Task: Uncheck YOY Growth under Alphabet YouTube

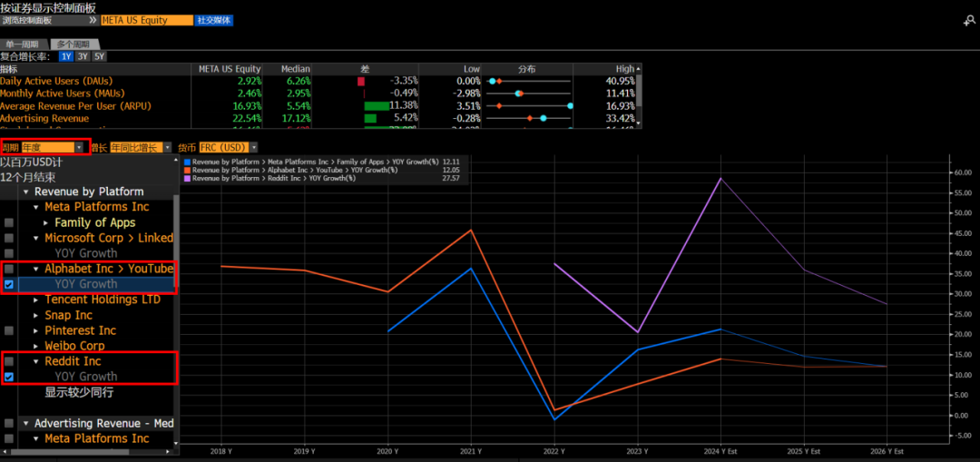Action: [x=9, y=284]
